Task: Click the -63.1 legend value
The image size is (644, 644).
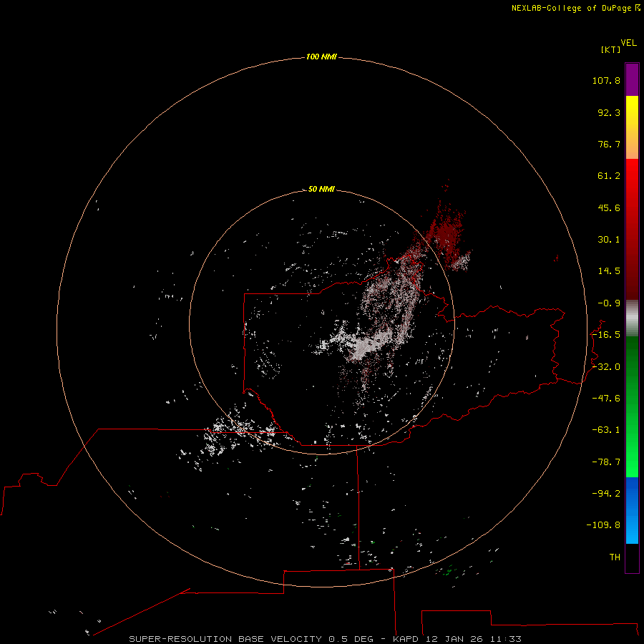Action: [606, 430]
